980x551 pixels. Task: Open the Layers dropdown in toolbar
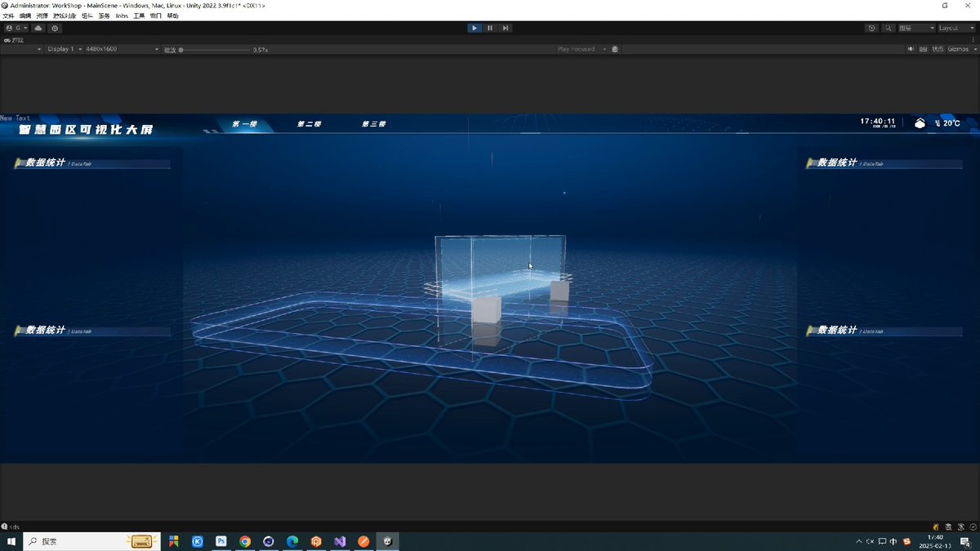point(915,28)
